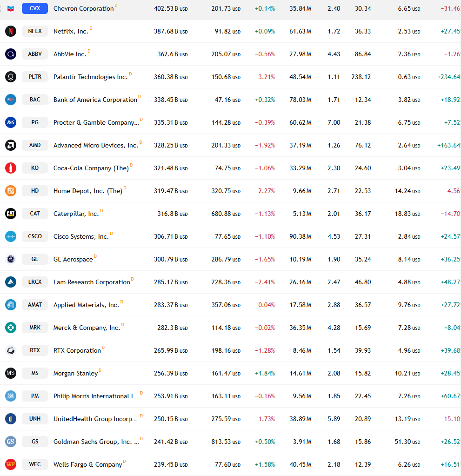
Task: Open Home Depot, Inc. (The) link
Action: pos(88,191)
